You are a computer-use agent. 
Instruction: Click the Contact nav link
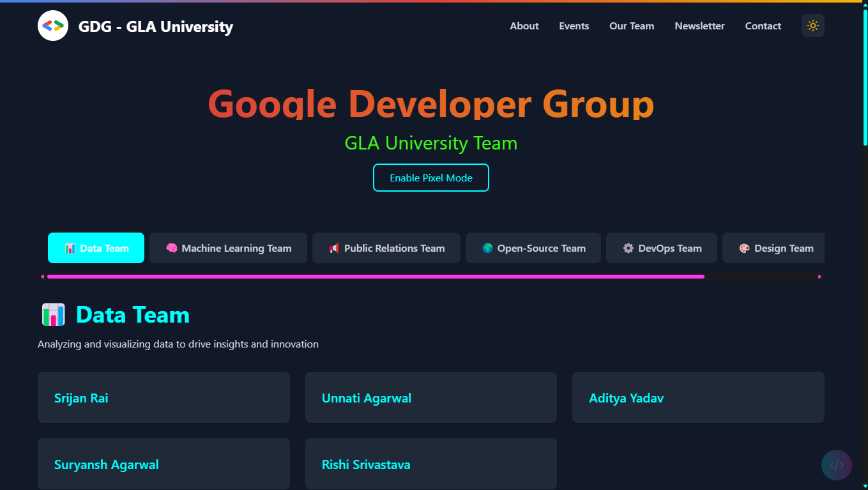pyautogui.click(x=763, y=26)
